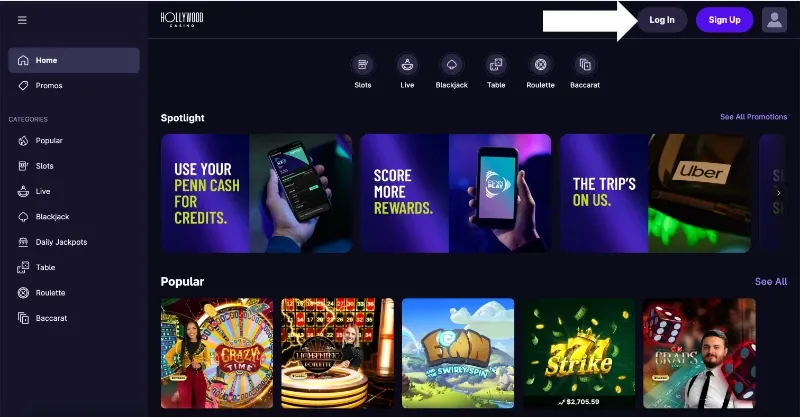
Task: Click the user profile avatar icon
Action: pos(774,20)
